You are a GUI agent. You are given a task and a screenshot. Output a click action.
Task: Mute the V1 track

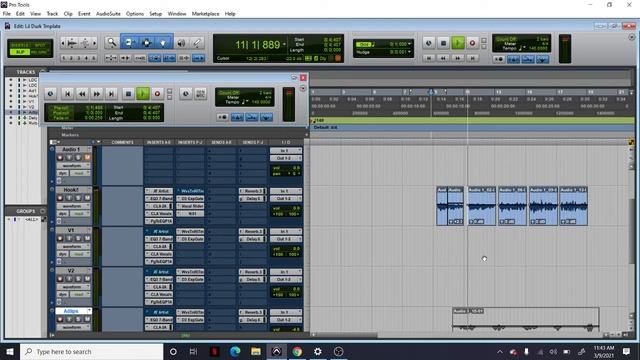87,238
